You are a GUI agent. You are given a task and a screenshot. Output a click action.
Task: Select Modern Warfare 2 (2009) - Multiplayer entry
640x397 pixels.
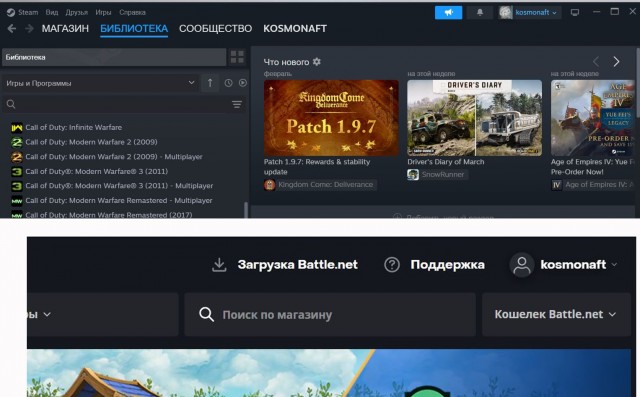[114, 157]
